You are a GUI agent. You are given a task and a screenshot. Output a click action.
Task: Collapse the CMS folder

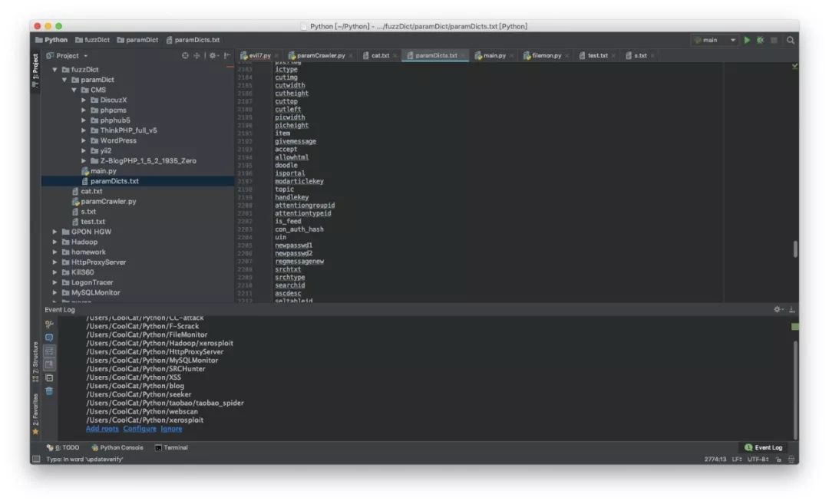pos(74,90)
